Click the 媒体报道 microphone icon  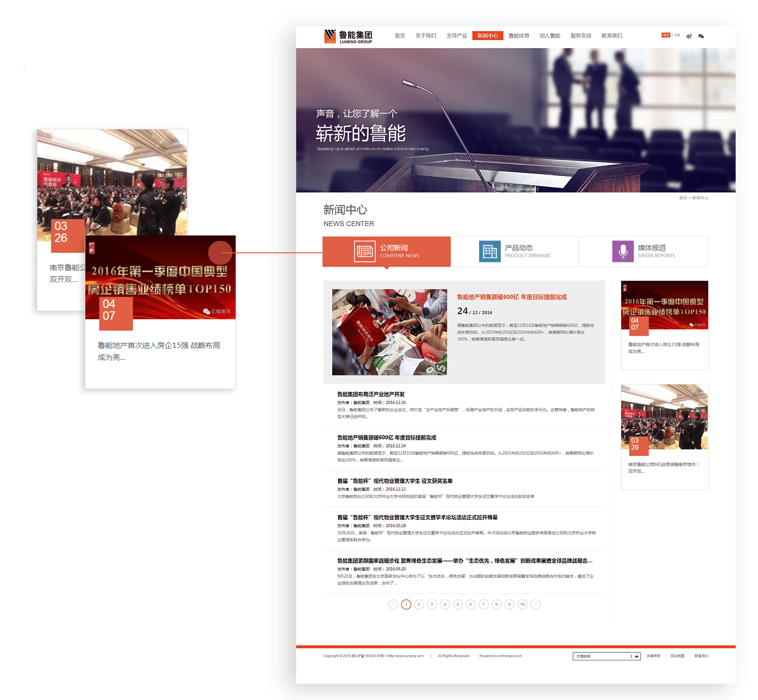pos(623,251)
